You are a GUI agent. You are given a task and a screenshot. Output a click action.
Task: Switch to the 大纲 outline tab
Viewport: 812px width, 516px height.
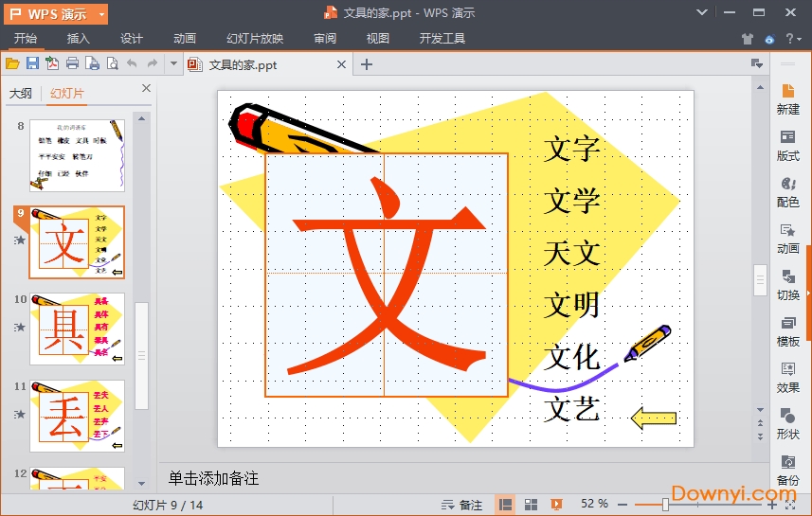pos(21,93)
